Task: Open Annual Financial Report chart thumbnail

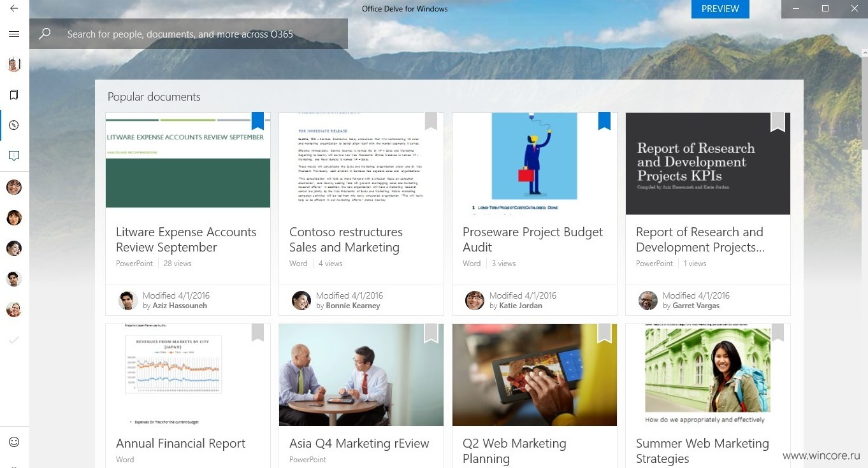Action: pos(188,375)
